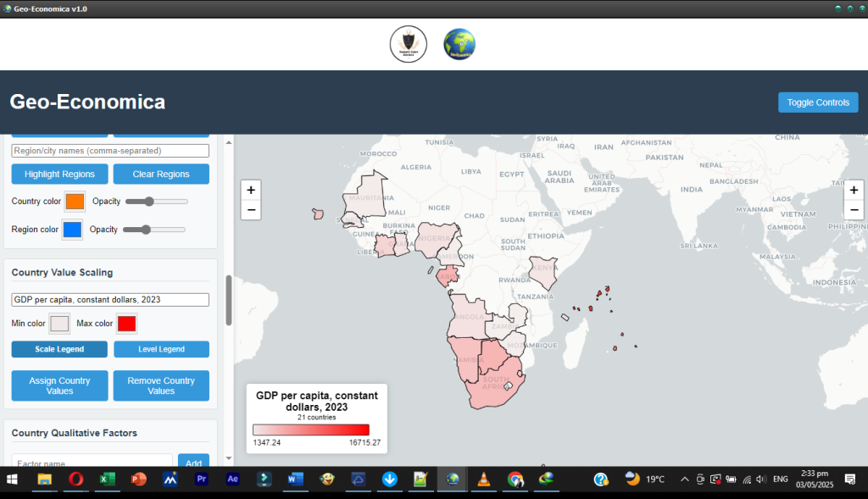Zoom out using the left map minus button

[x=251, y=210]
